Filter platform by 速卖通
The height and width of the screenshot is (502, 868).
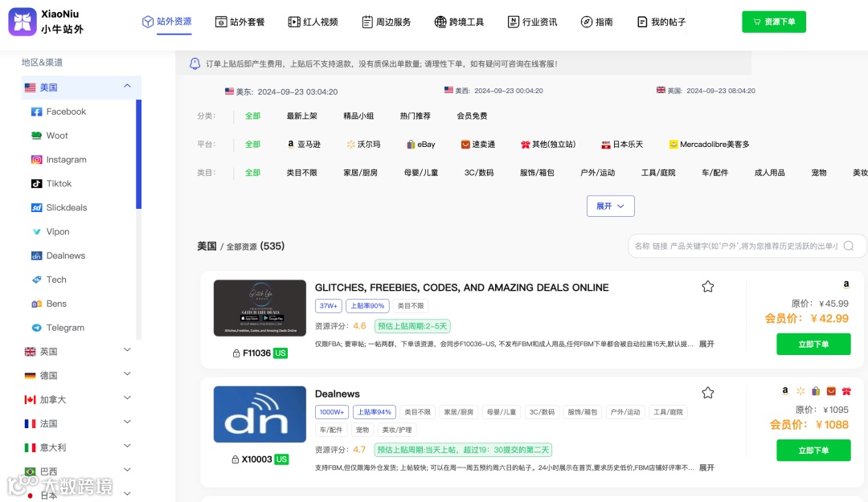pyautogui.click(x=477, y=144)
